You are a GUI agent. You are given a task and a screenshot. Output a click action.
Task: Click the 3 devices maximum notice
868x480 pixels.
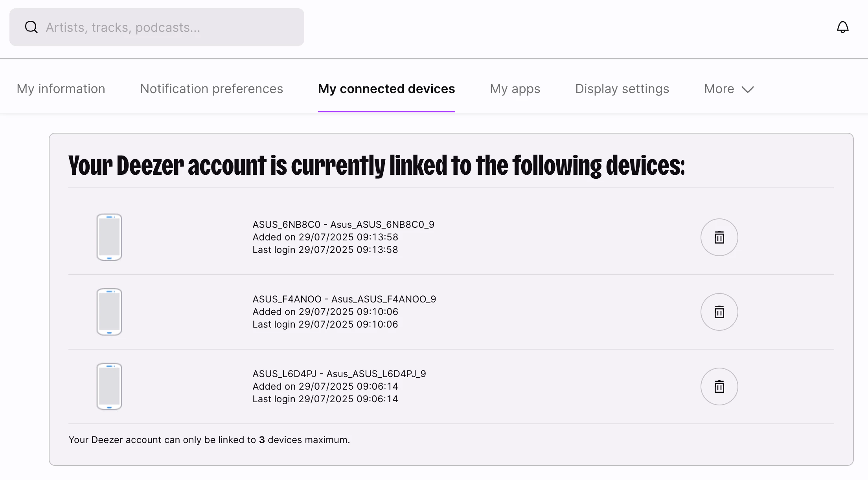tap(209, 440)
